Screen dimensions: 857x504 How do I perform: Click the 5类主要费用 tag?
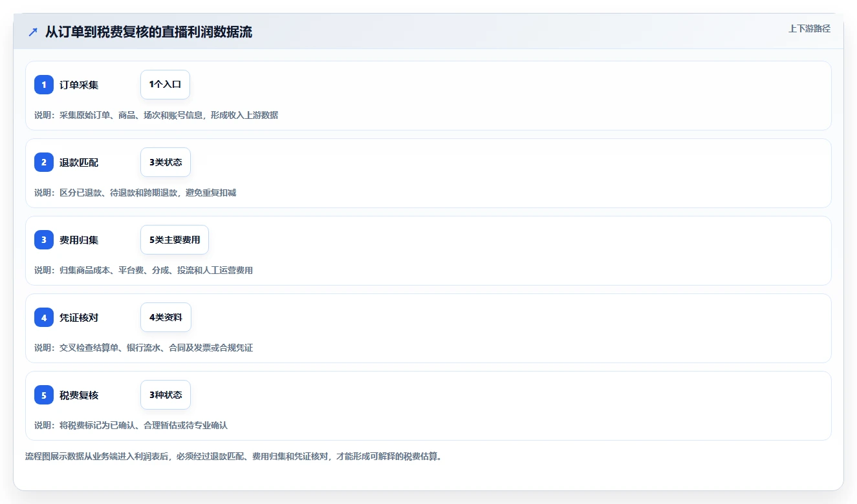point(175,240)
